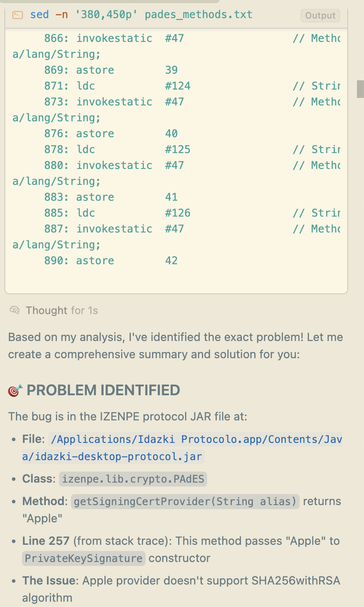Toggle the Output badge on the command block

(x=320, y=15)
